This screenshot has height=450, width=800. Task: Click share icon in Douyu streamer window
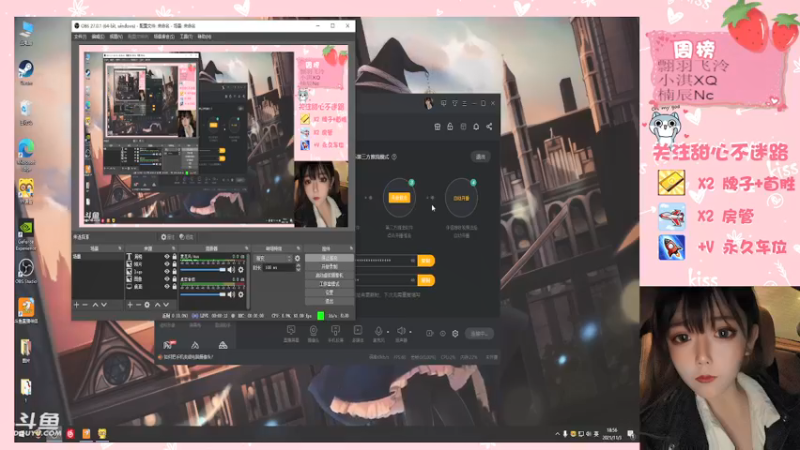click(489, 127)
